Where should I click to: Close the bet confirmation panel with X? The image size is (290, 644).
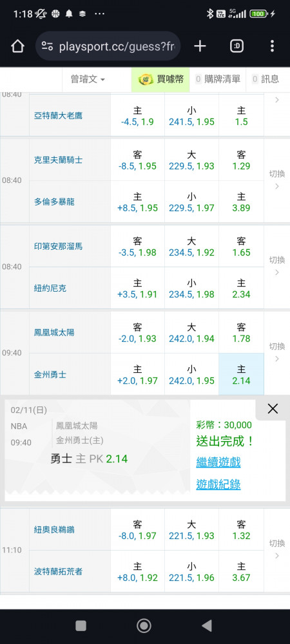[273, 408]
